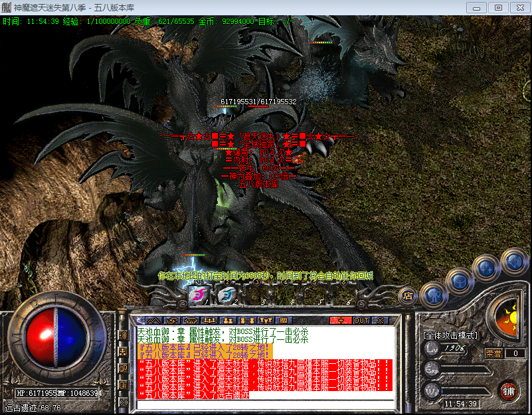
Task: Toggle the guild speech chat channel icon
Action: click(x=123, y=385)
